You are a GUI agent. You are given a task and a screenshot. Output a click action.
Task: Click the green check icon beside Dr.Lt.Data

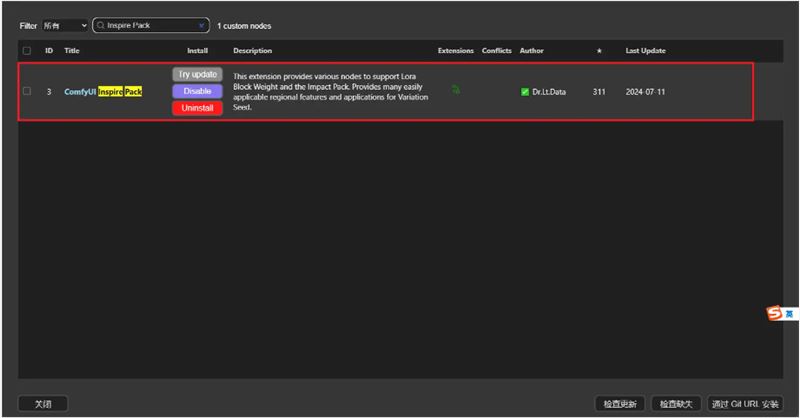point(524,92)
